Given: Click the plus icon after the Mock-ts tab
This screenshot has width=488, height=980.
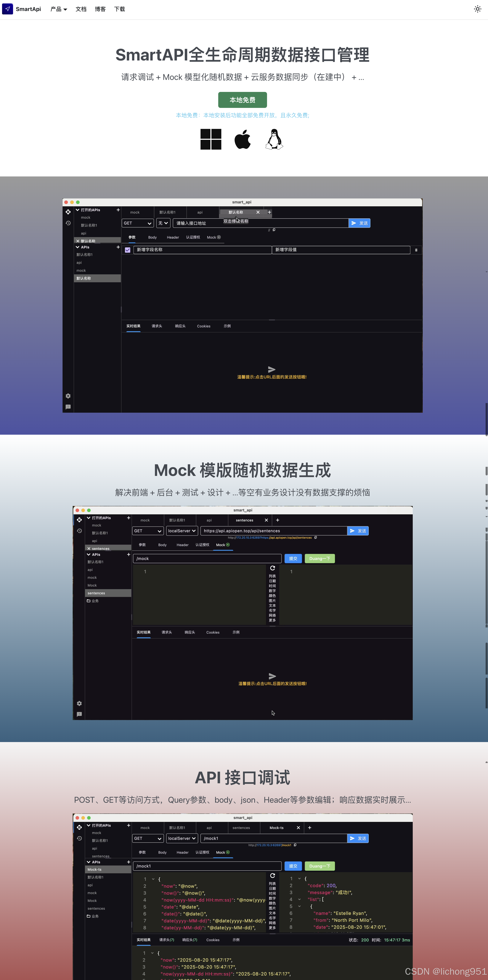Looking at the screenshot, I should pyautogui.click(x=310, y=827).
